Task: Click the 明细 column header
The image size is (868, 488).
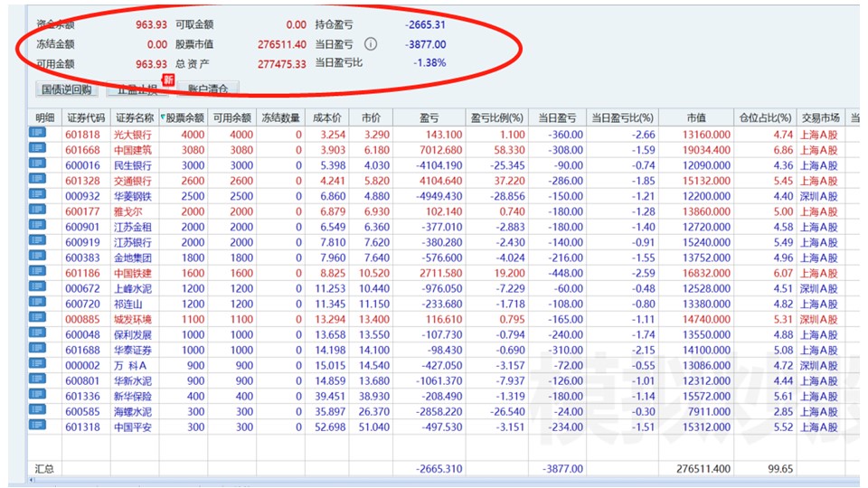Action: pyautogui.click(x=45, y=117)
